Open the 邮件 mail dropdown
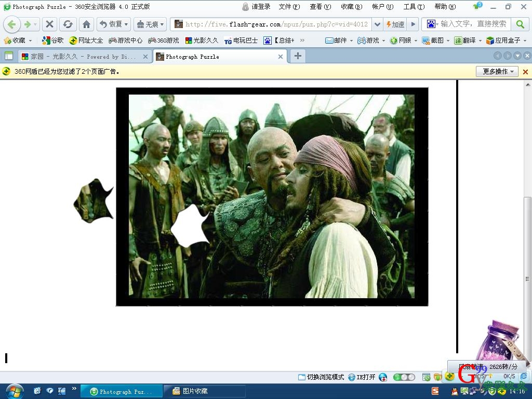Screen dimensions: 532x399 [339, 41]
